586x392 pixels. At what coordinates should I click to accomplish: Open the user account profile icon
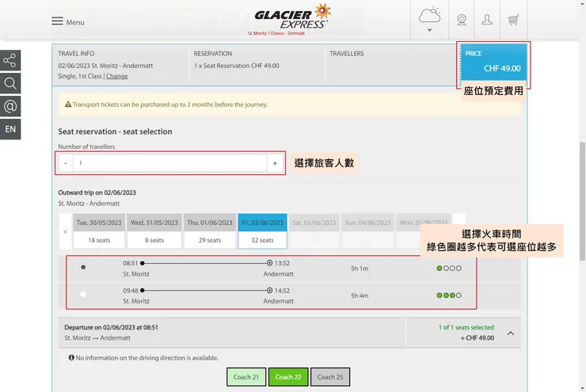[x=487, y=20]
